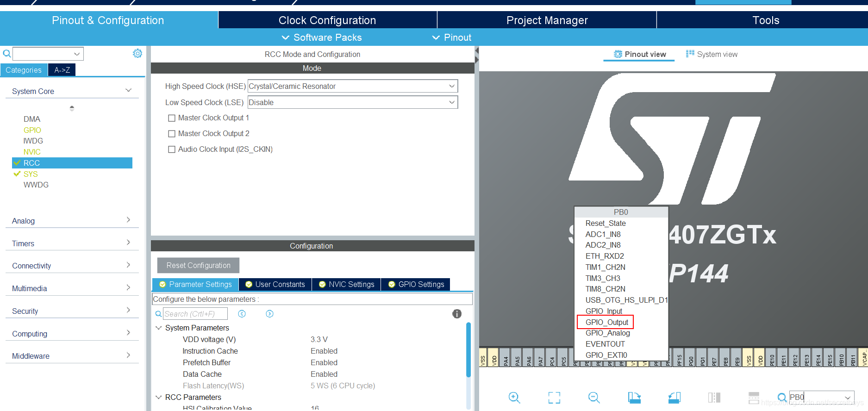
Task: Open the Pinout & Configuration tab
Action: [x=108, y=20]
